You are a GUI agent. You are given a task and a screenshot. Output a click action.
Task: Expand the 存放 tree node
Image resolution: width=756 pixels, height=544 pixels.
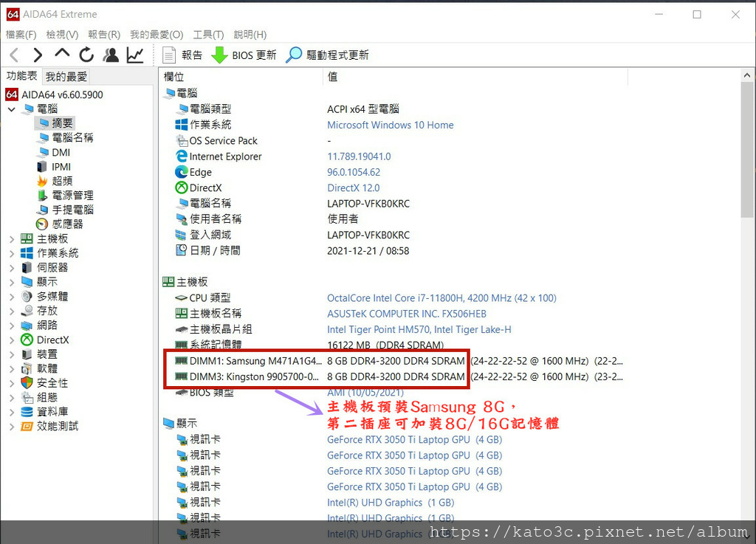(12, 311)
